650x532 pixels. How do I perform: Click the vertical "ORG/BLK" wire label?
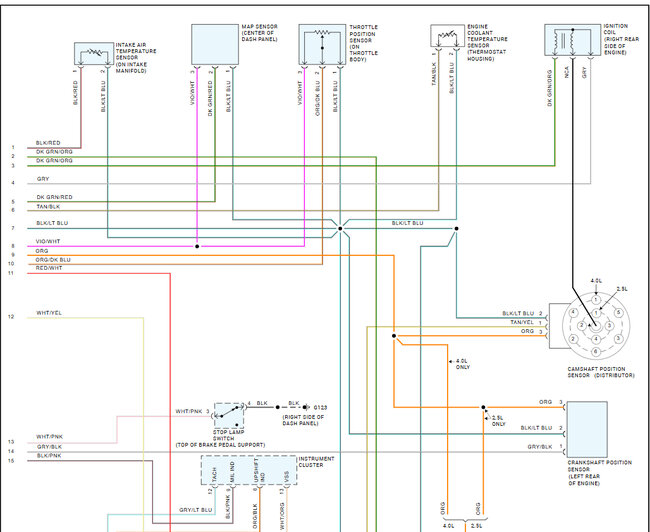pyautogui.click(x=255, y=516)
